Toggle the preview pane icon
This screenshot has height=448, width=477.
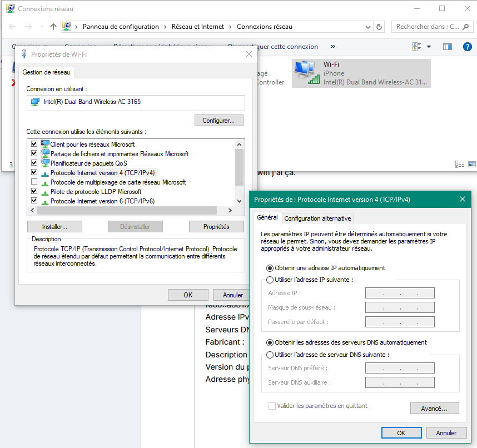[x=447, y=47]
